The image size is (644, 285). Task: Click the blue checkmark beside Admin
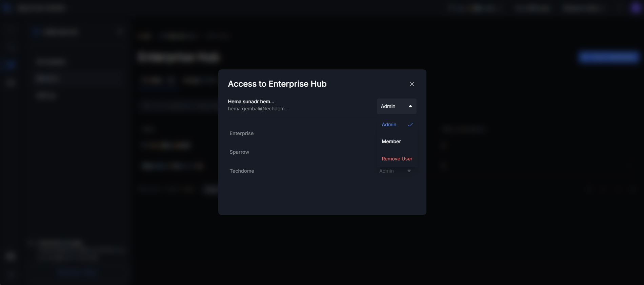410,125
